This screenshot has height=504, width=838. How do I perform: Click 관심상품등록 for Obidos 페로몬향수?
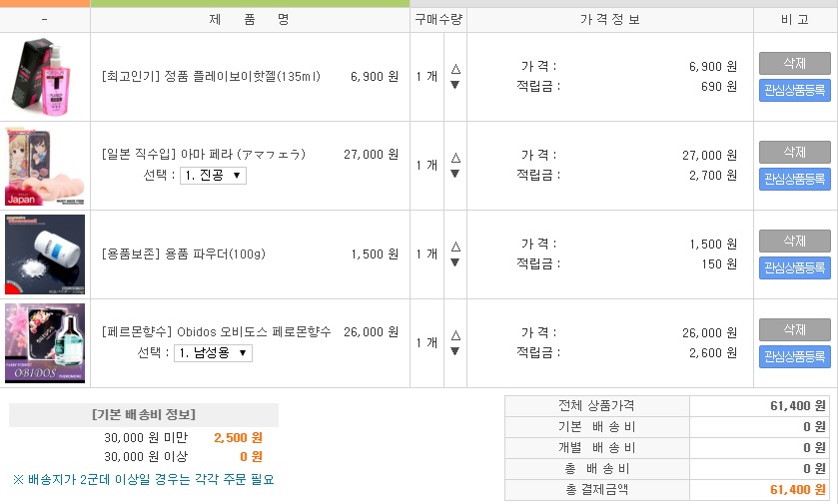pyautogui.click(x=794, y=357)
